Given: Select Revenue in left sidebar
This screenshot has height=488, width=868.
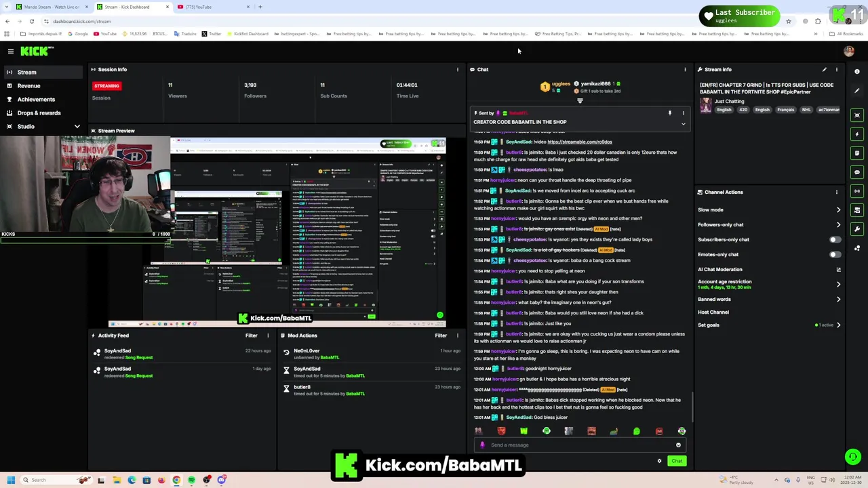Looking at the screenshot, I should point(43,85).
